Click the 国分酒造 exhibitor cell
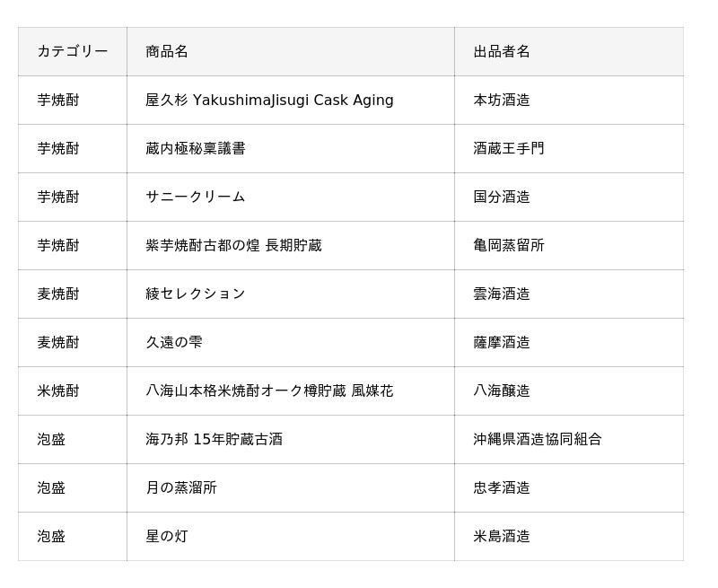This screenshot has height=588, width=718. pyautogui.click(x=502, y=197)
